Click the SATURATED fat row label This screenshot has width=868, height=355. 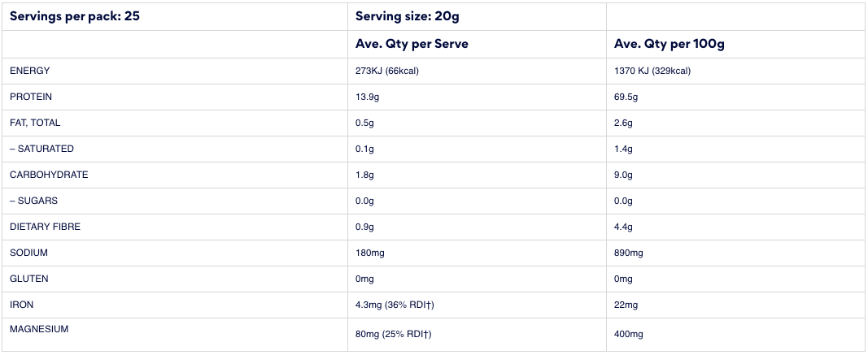[x=41, y=149]
